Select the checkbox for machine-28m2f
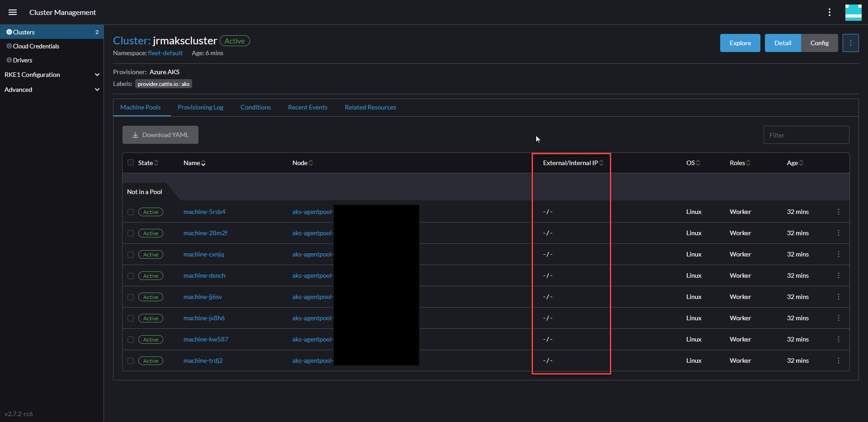 pyautogui.click(x=130, y=233)
